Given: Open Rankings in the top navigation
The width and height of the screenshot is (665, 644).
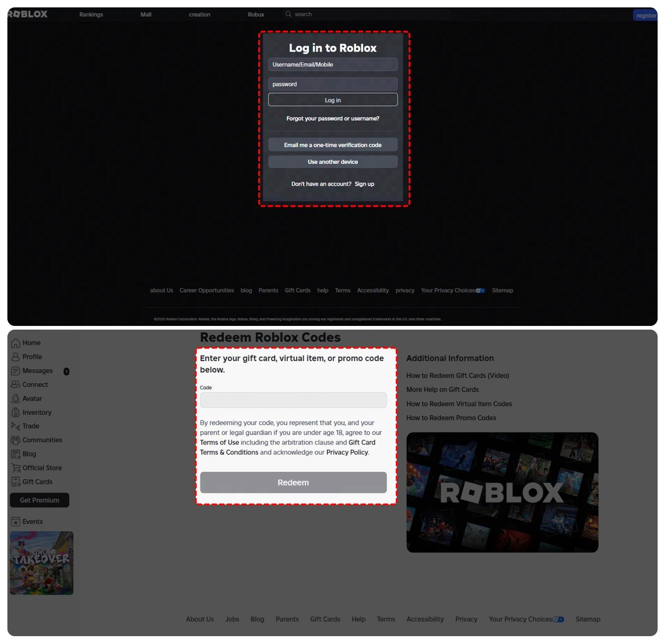Looking at the screenshot, I should click(x=91, y=15).
